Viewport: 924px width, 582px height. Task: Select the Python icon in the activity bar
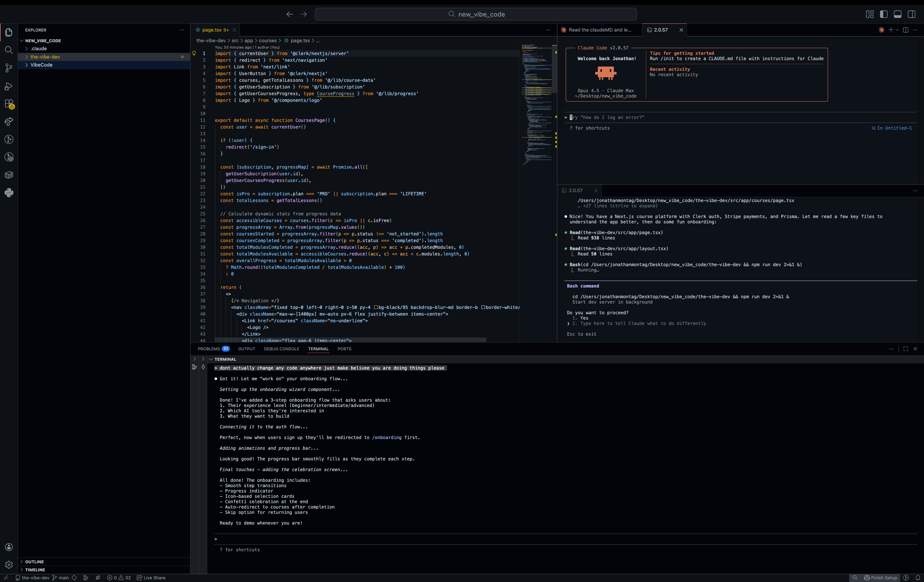click(x=9, y=193)
